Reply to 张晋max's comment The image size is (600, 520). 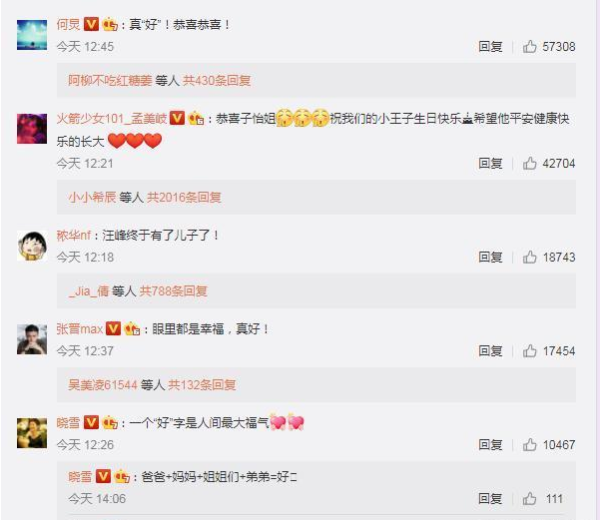click(490, 351)
